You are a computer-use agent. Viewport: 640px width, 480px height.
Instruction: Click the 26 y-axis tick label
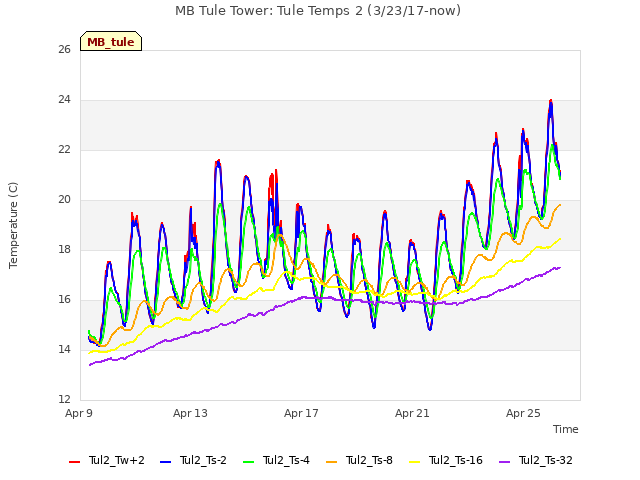(x=64, y=49)
